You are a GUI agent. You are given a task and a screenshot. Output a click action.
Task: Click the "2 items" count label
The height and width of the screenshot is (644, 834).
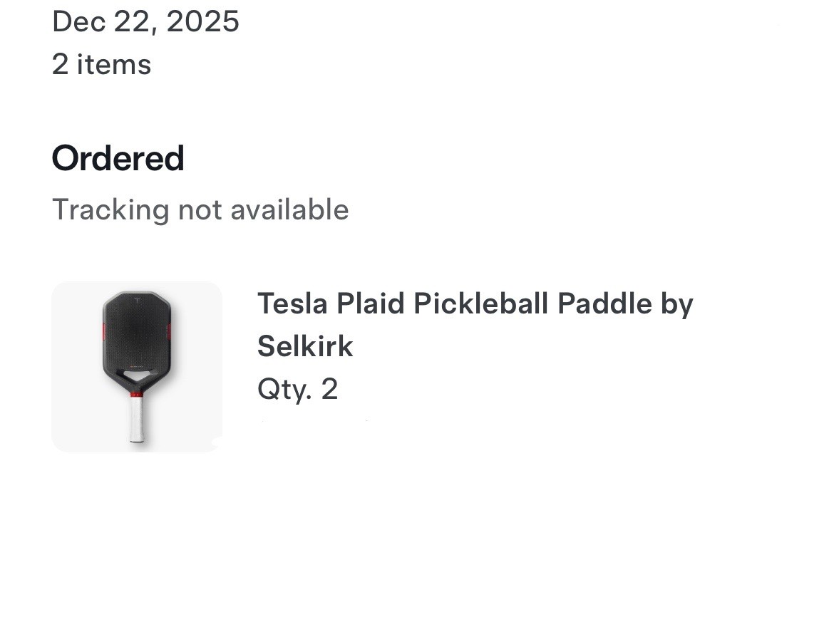click(x=101, y=65)
